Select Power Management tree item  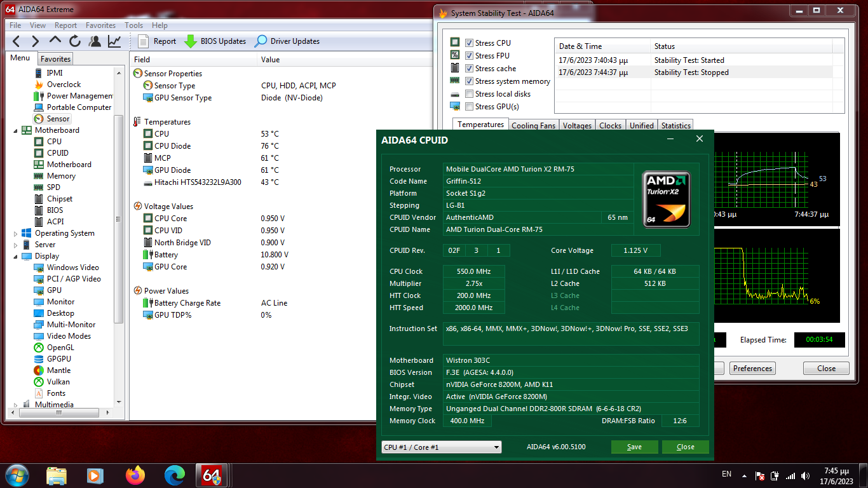[72, 96]
